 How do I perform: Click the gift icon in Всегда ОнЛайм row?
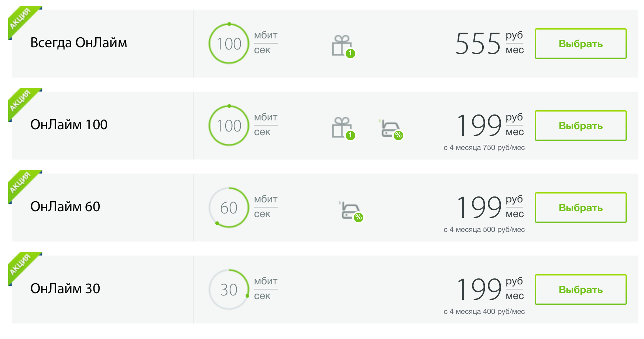click(x=343, y=46)
